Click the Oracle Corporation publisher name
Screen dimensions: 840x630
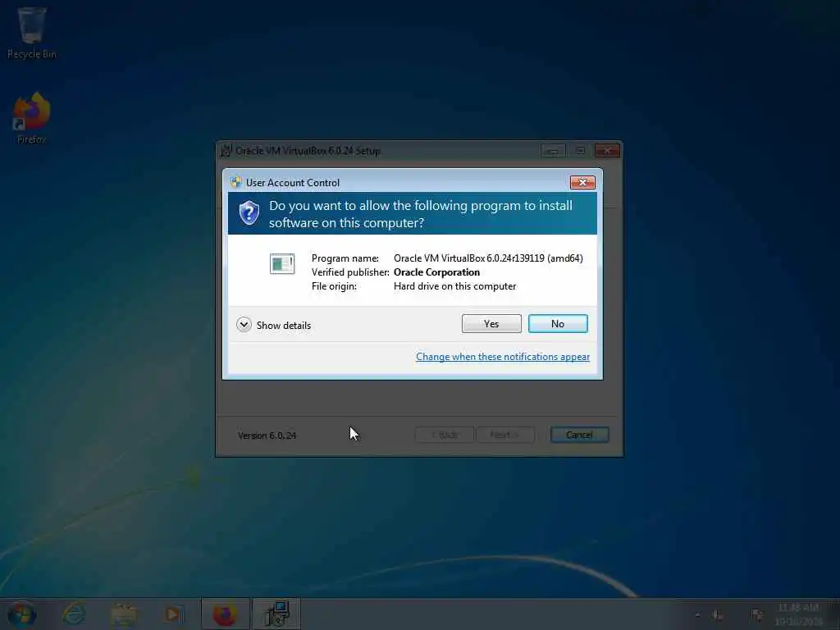coord(436,272)
